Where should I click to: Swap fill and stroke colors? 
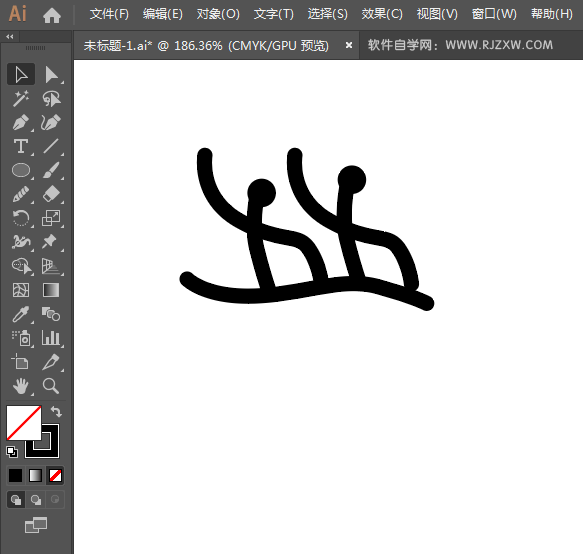click(56, 411)
